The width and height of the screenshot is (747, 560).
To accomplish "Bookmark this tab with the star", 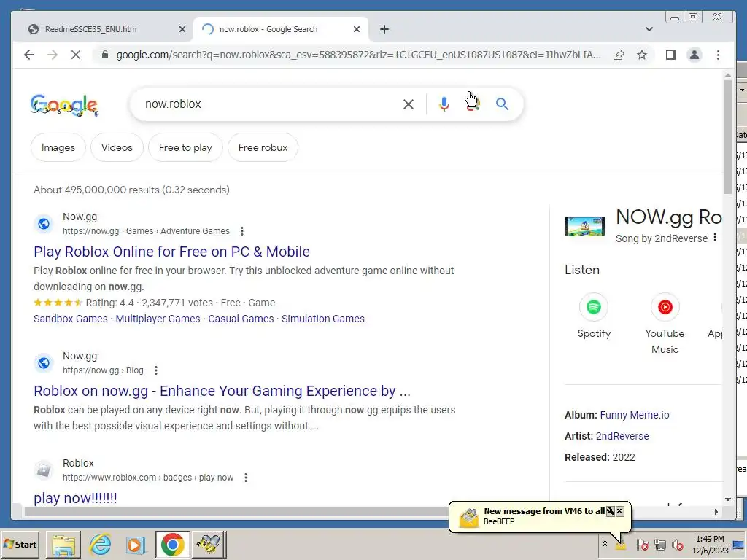I will (642, 55).
